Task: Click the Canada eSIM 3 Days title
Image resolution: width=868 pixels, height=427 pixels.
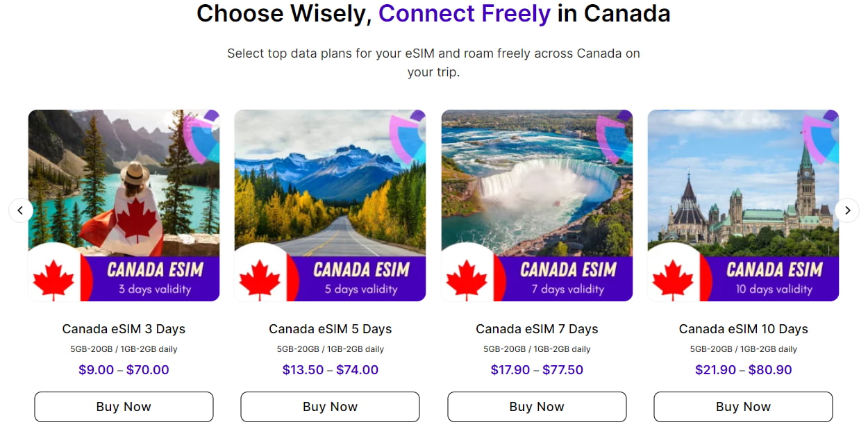Action: click(x=124, y=329)
